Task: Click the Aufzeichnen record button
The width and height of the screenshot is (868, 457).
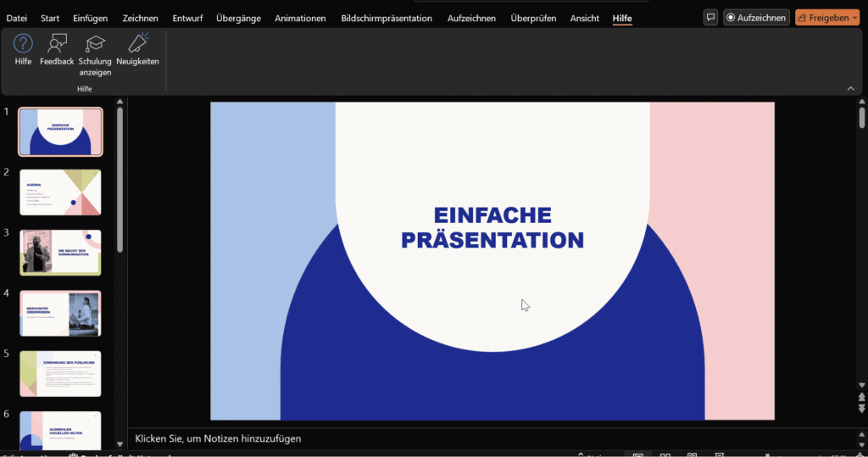Action: coord(756,18)
